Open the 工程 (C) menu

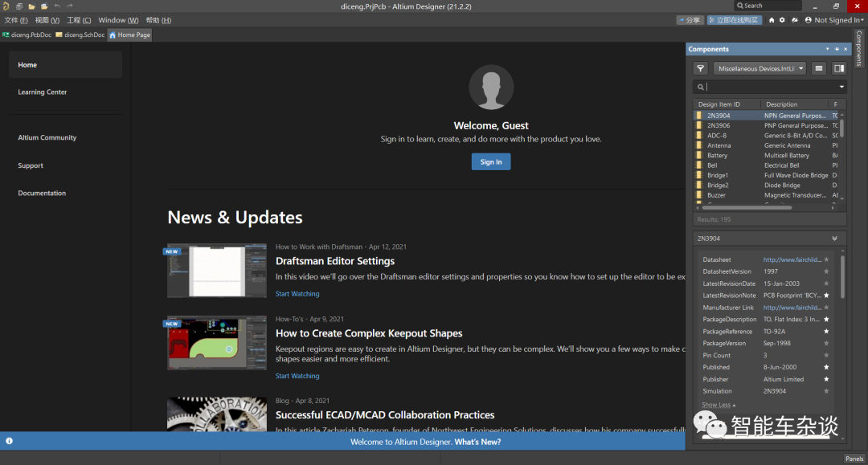coord(79,20)
